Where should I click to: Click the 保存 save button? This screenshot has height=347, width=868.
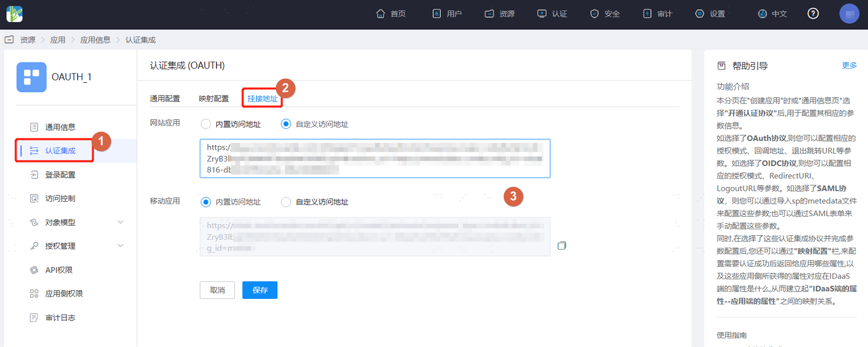pyautogui.click(x=260, y=290)
